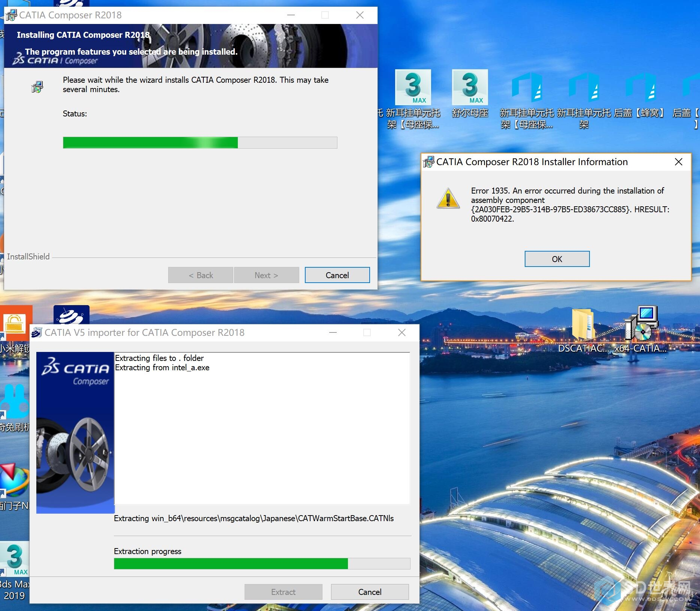Image resolution: width=700 pixels, height=611 pixels.
Task: Close the CATIA Composer R2018 installer window
Action: pyautogui.click(x=360, y=15)
